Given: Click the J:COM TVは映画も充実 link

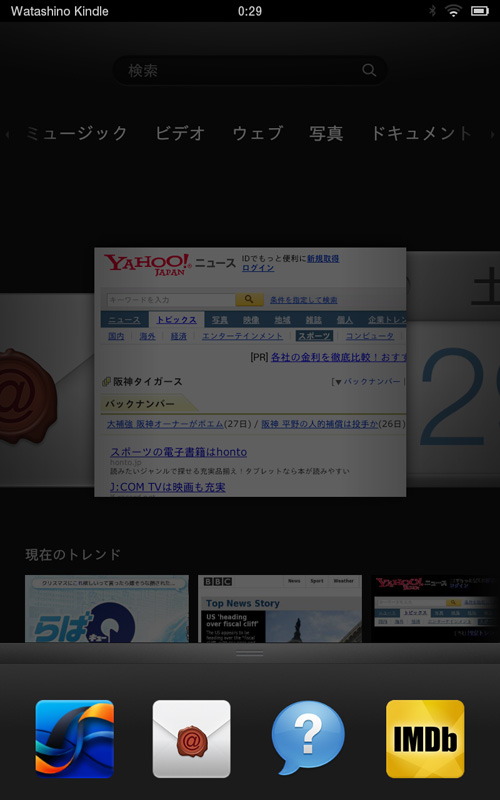Looking at the screenshot, I should tap(168, 487).
